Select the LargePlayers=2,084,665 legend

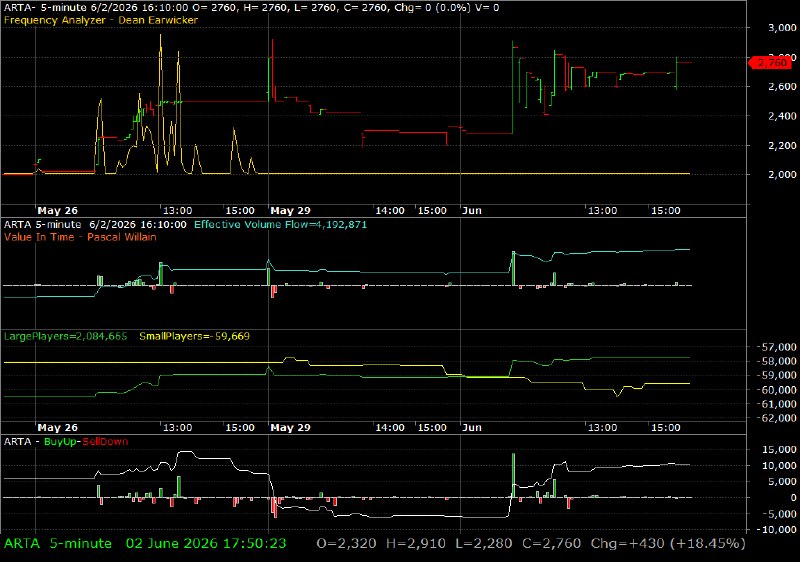[x=65, y=336]
